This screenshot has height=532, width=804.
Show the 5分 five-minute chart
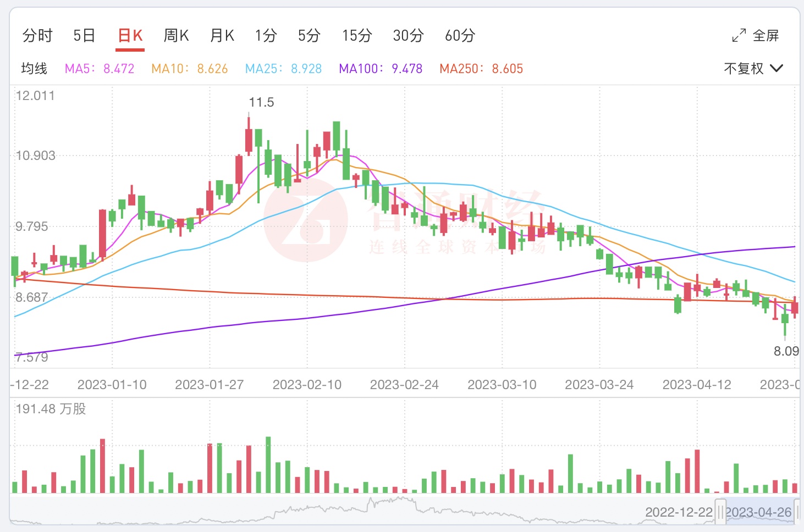(x=309, y=36)
